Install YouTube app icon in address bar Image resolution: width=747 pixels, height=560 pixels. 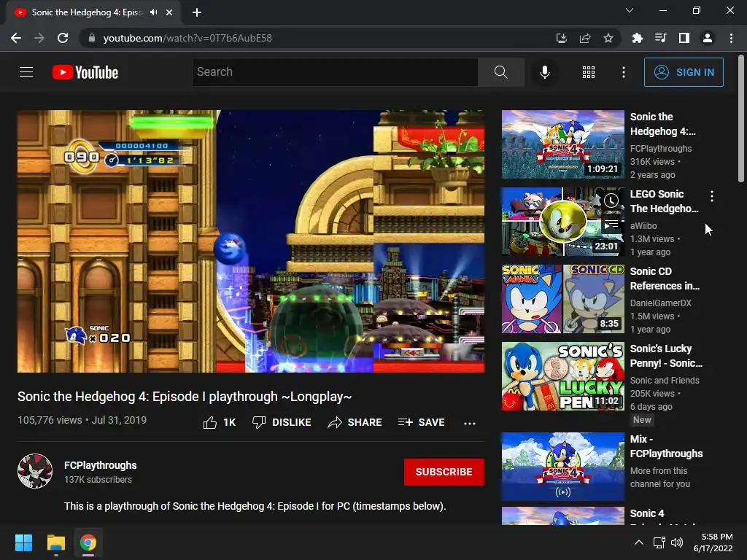coord(561,38)
